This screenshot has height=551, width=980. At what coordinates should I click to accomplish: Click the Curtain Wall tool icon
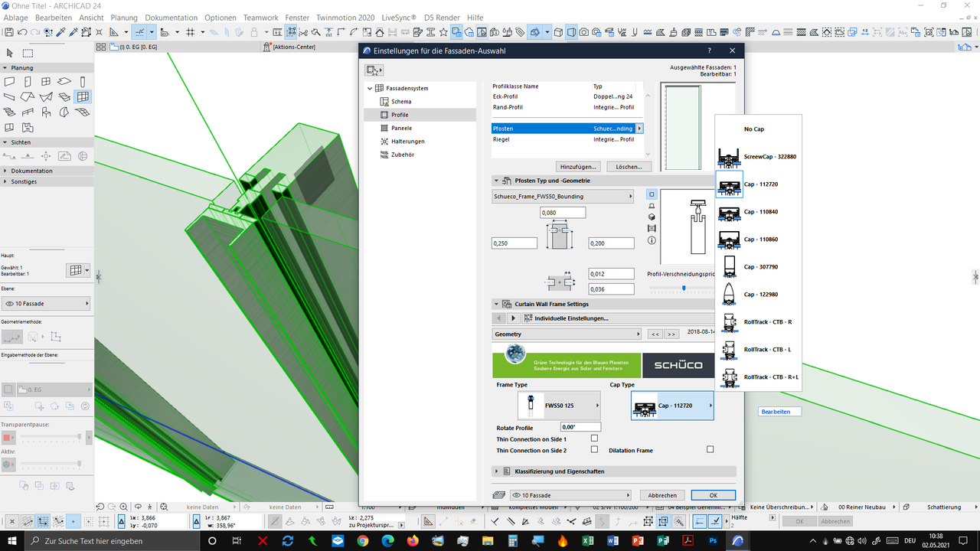click(x=83, y=96)
